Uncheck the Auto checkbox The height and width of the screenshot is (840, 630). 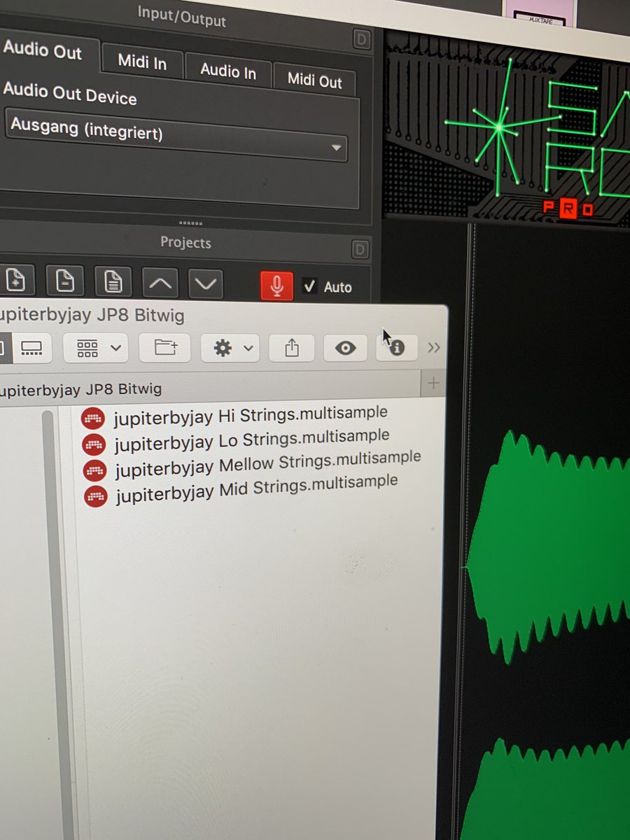pyautogui.click(x=309, y=286)
